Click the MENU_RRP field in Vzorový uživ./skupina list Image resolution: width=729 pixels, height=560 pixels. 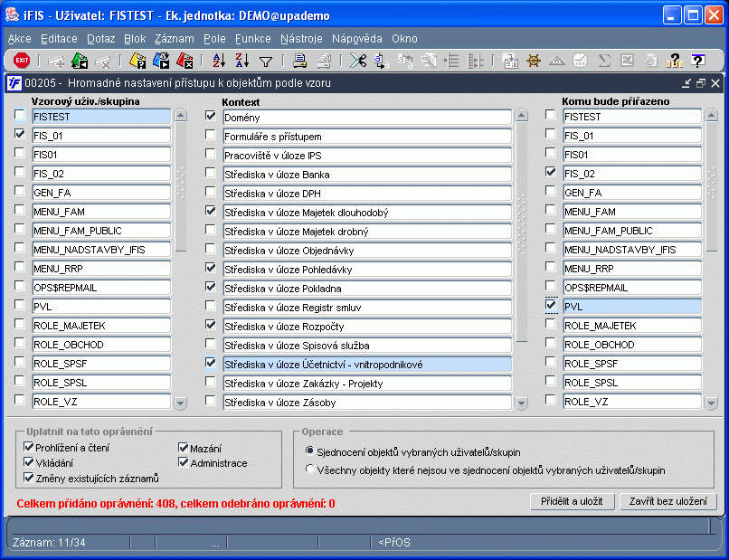[x=101, y=269]
